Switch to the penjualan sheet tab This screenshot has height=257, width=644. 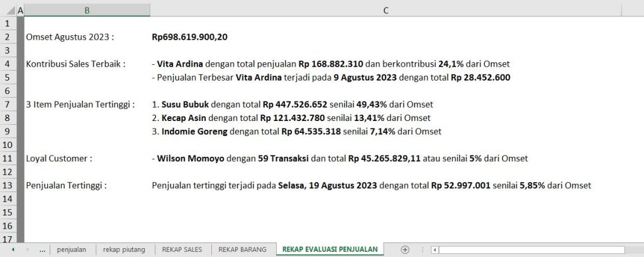72,249
